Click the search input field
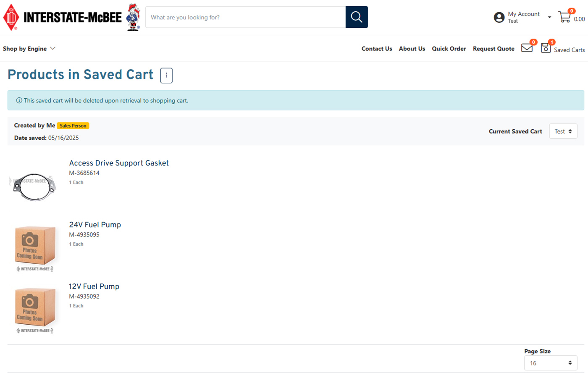The height and width of the screenshot is (378, 588). pyautogui.click(x=246, y=17)
